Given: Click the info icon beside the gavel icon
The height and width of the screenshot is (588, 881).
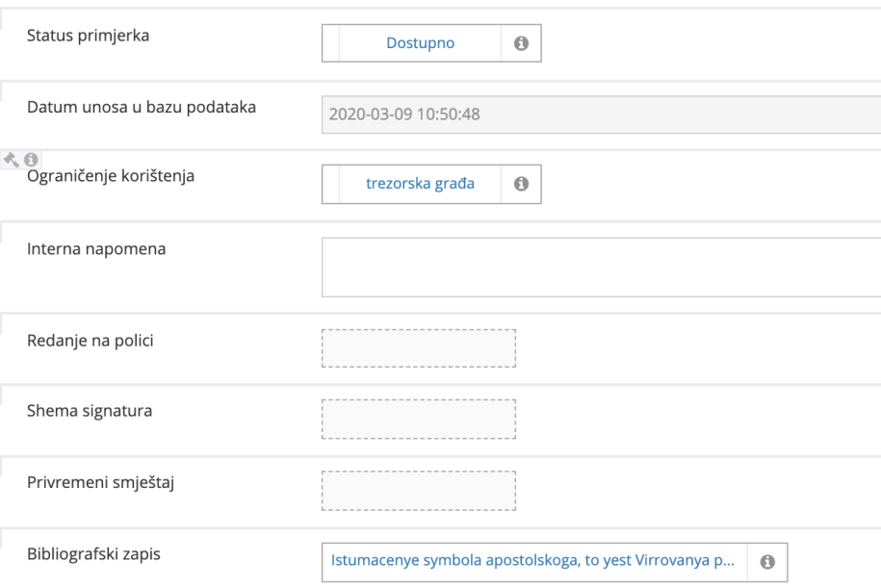Looking at the screenshot, I should click(33, 158).
